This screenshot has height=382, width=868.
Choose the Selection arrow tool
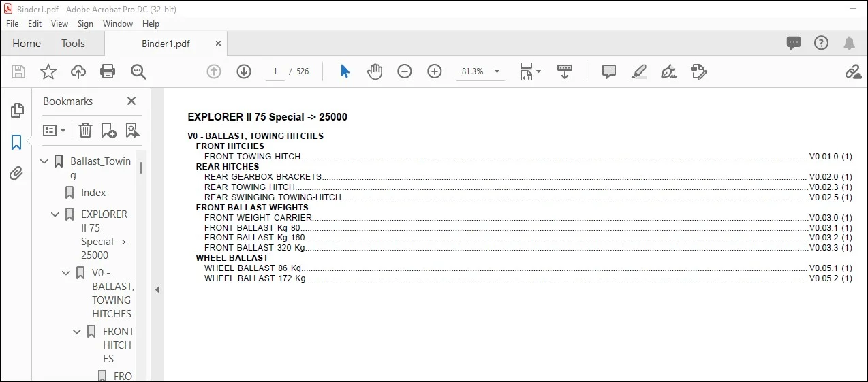345,71
